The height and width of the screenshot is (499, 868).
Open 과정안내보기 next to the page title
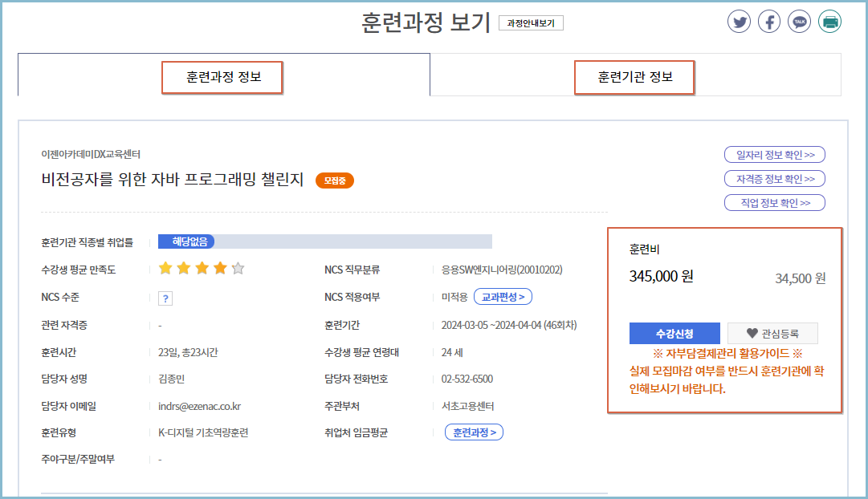[x=529, y=22]
